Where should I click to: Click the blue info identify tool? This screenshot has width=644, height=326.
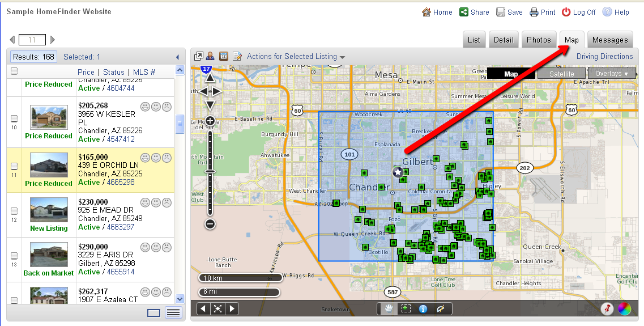(423, 309)
